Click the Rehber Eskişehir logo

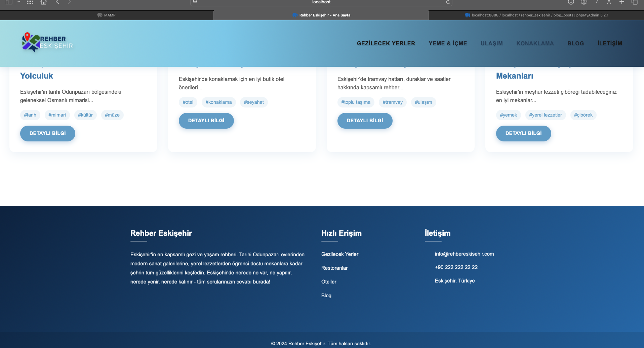click(47, 43)
